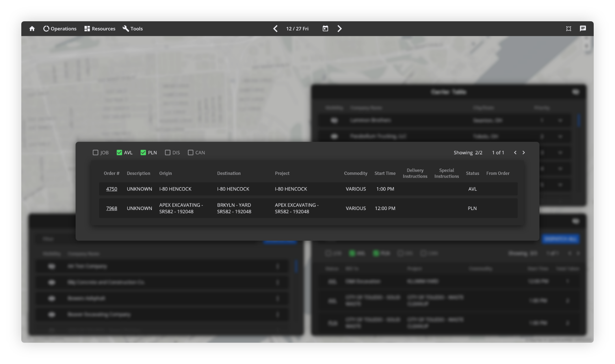Toggle visibility eye in Carrier Table header

[576, 92]
